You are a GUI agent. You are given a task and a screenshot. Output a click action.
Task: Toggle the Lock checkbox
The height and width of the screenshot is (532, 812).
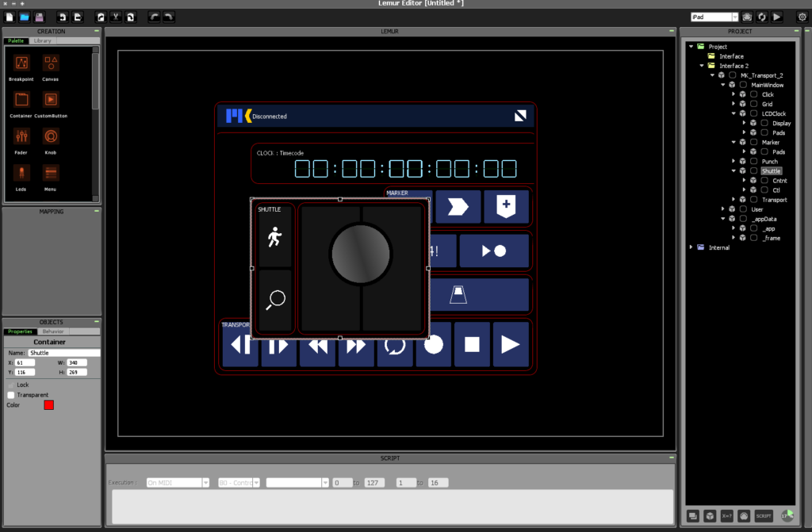tap(11, 385)
